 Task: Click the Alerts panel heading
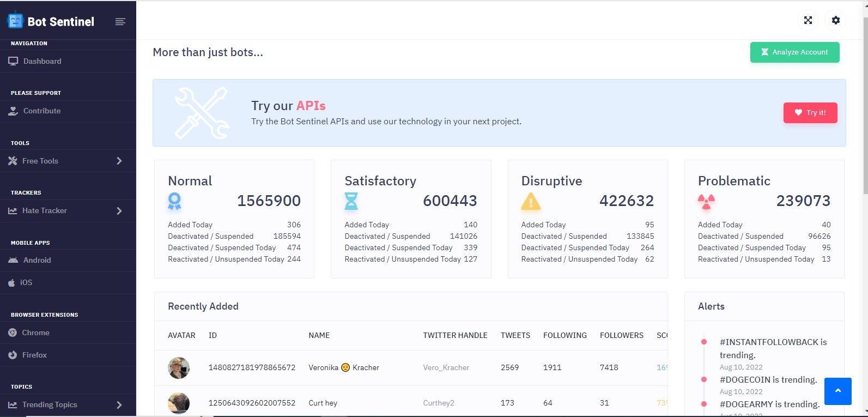(711, 306)
